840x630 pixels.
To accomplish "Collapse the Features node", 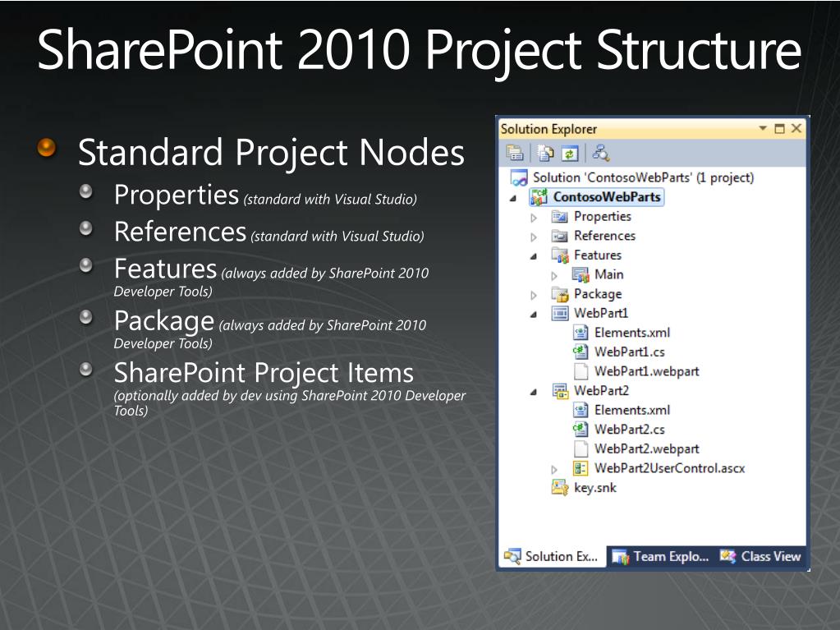I will coord(534,256).
